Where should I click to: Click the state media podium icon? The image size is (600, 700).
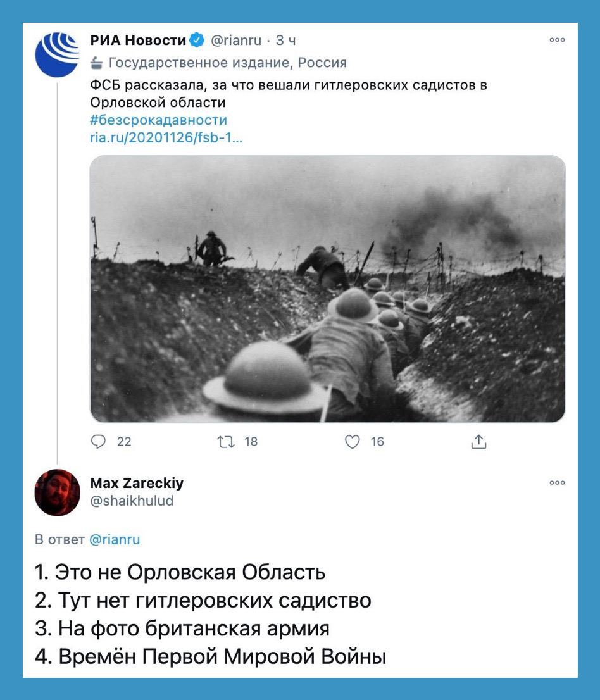pos(96,63)
